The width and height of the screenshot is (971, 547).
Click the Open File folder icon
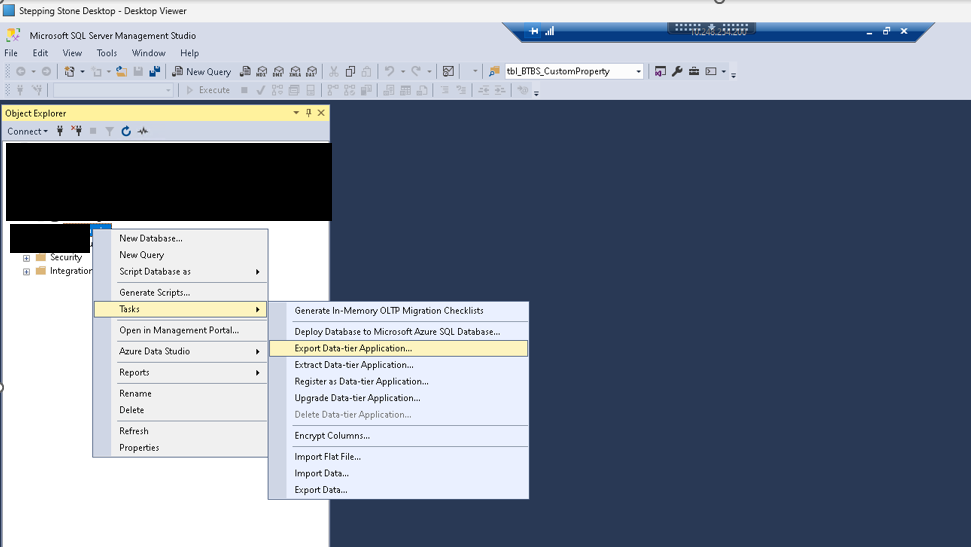121,71
